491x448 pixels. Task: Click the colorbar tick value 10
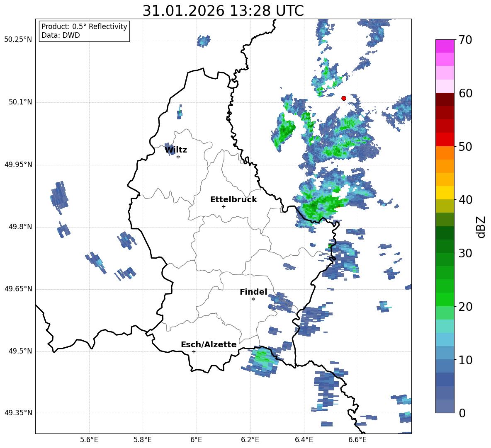(x=465, y=360)
